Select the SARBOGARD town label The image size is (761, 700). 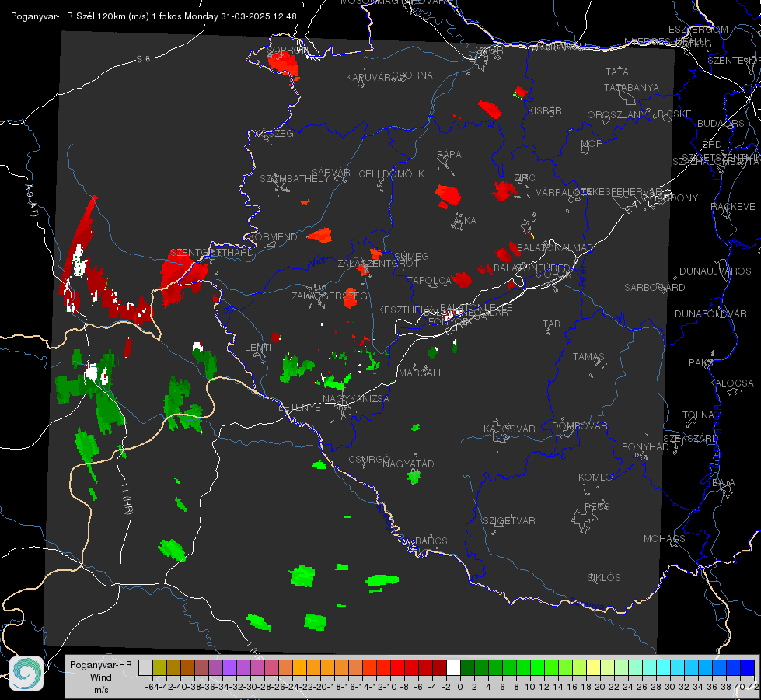point(655,288)
